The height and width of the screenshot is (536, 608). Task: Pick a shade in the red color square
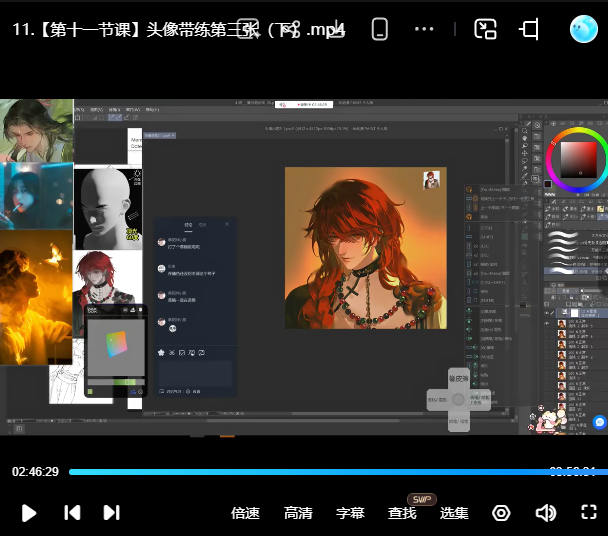tap(578, 160)
